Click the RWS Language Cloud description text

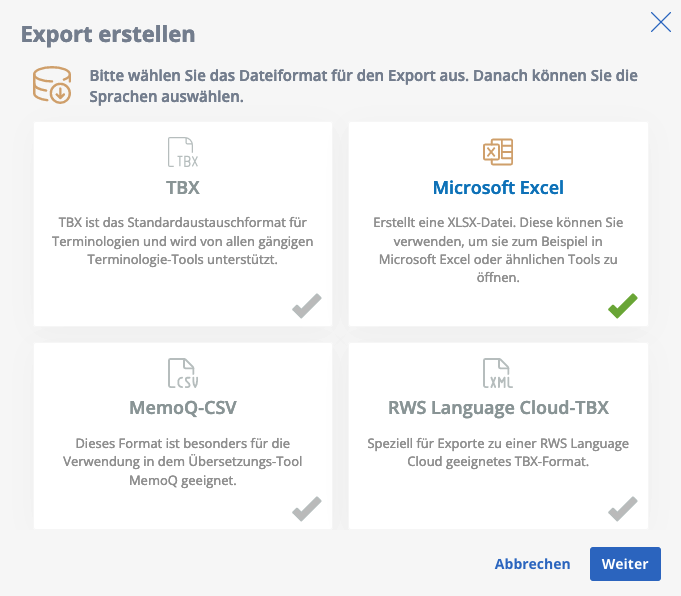click(x=498, y=453)
